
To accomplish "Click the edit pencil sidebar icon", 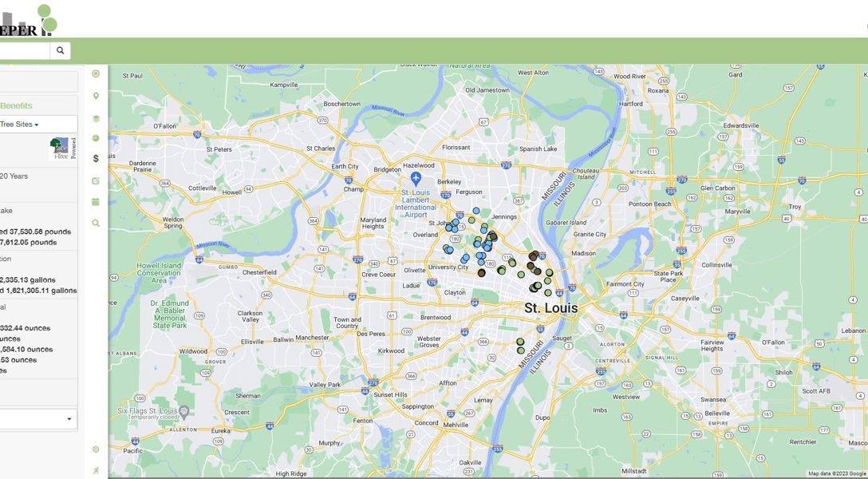I will pyautogui.click(x=96, y=180).
